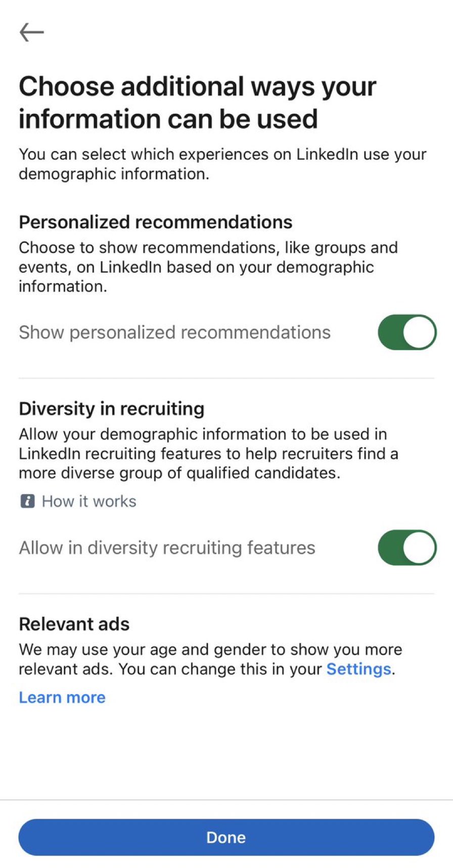Screen dimensions: 453x868
Task: Click the subtitle about demographic information experiences
Action: [x=222, y=164]
